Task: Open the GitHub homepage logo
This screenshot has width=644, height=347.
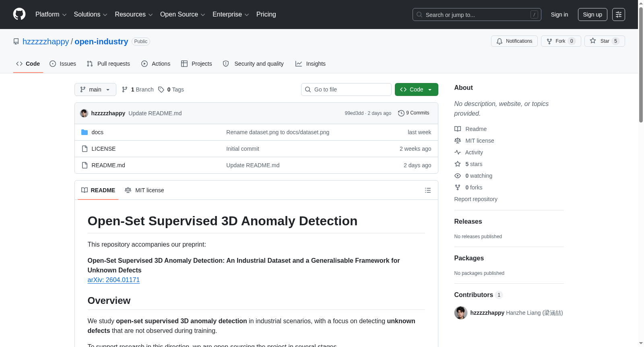Action: pos(19,15)
